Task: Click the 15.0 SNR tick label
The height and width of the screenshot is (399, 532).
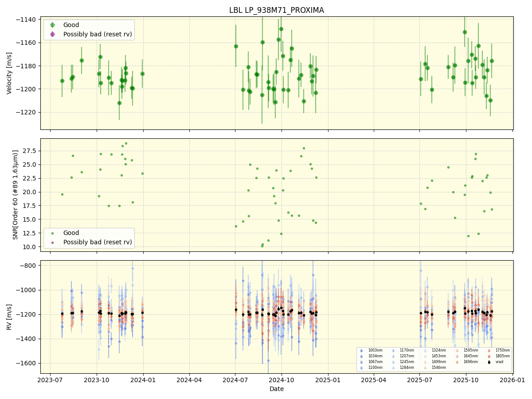Action: 31,219
